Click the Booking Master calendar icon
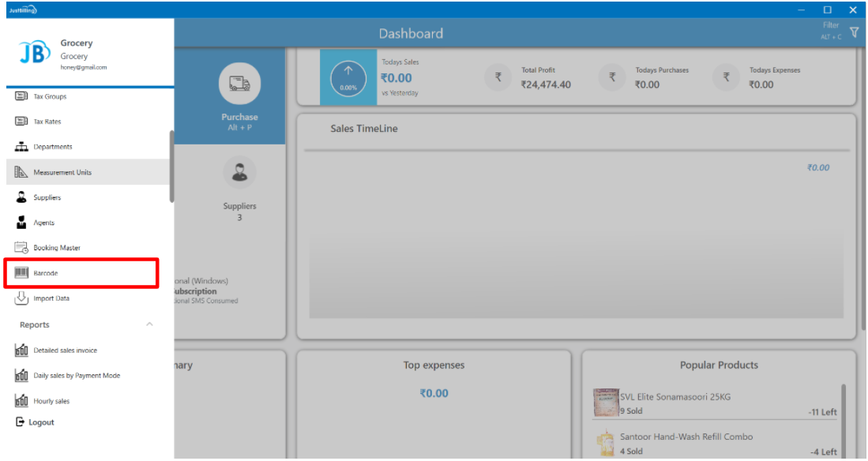Image resolution: width=868 pixels, height=461 pixels. [22, 248]
